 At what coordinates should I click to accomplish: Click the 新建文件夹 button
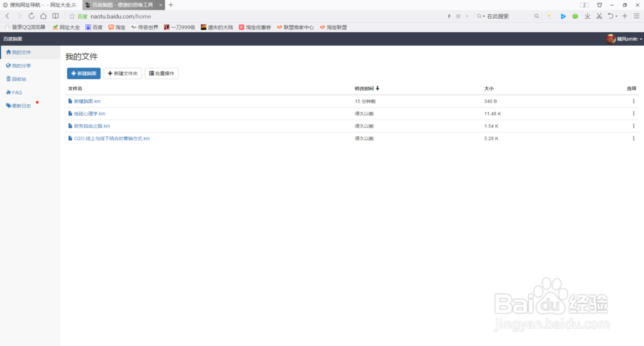coord(123,73)
